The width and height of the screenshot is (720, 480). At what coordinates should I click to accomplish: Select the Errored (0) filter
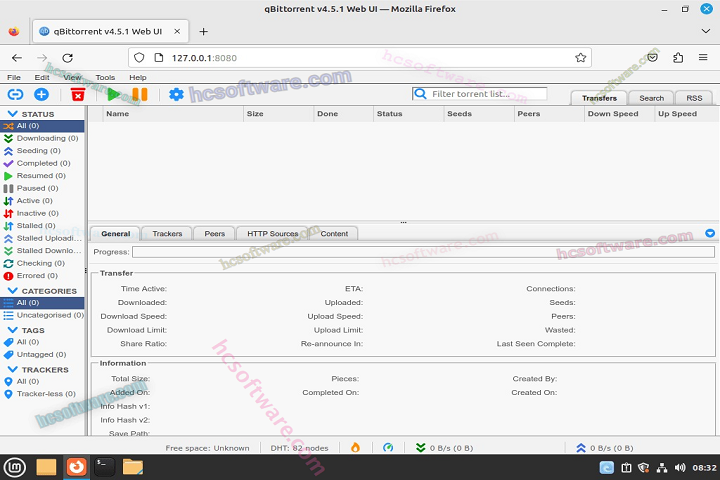point(42,276)
